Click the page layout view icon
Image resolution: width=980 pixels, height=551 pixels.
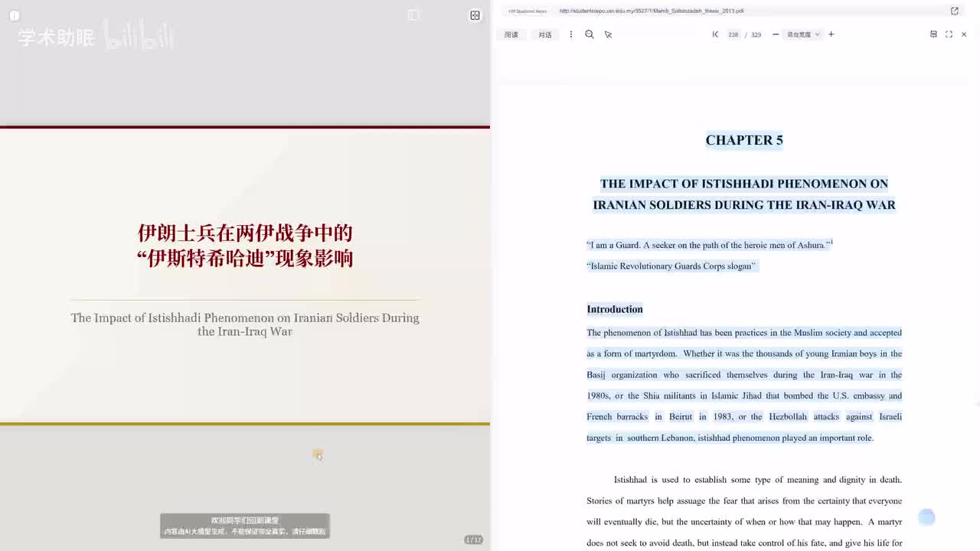pyautogui.click(x=933, y=34)
